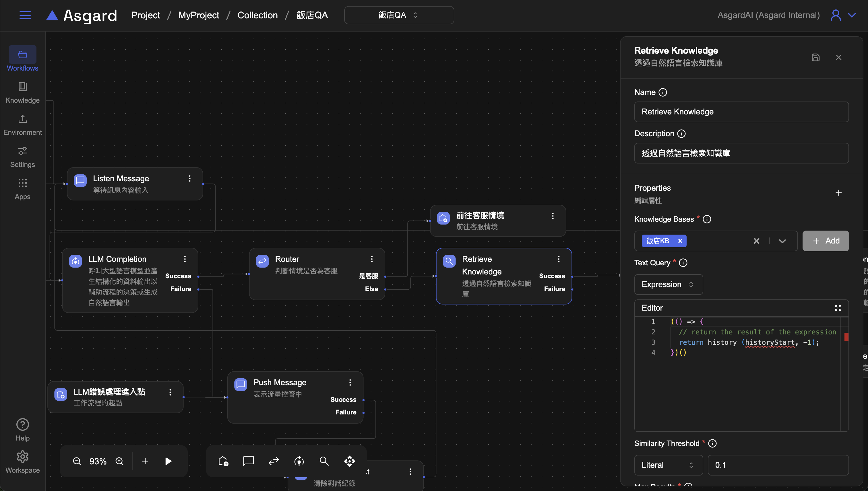Add a new property with plus icon
868x491 pixels.
point(839,193)
